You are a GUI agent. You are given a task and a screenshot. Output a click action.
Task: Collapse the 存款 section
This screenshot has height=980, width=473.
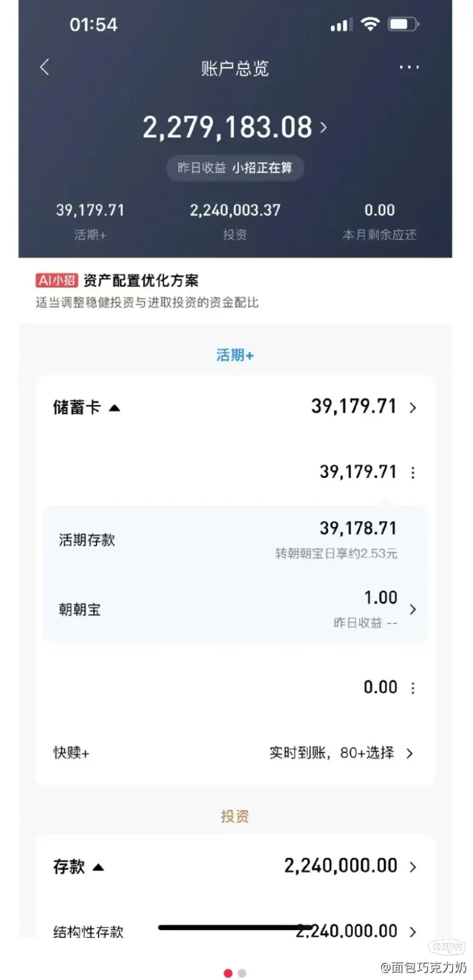tap(101, 866)
